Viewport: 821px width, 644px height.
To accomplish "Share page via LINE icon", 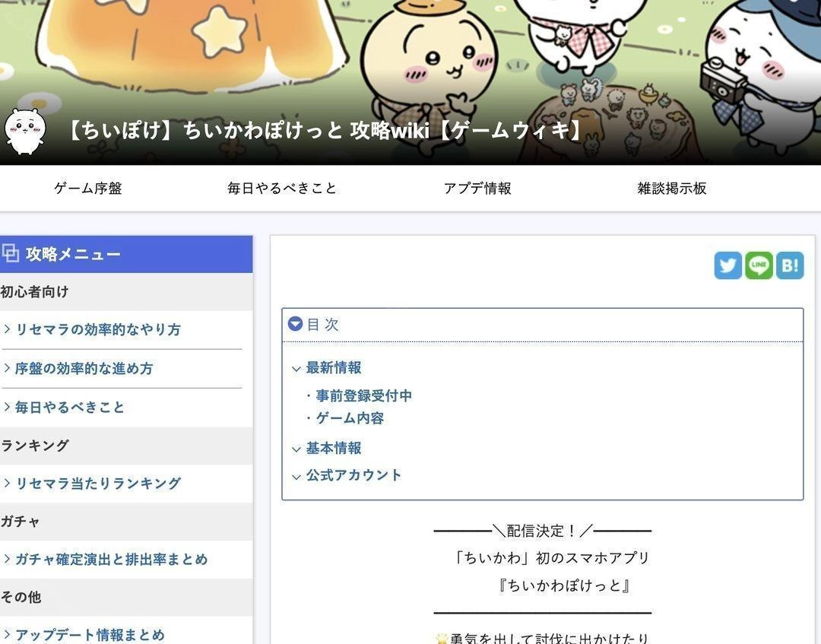I will click(x=759, y=265).
